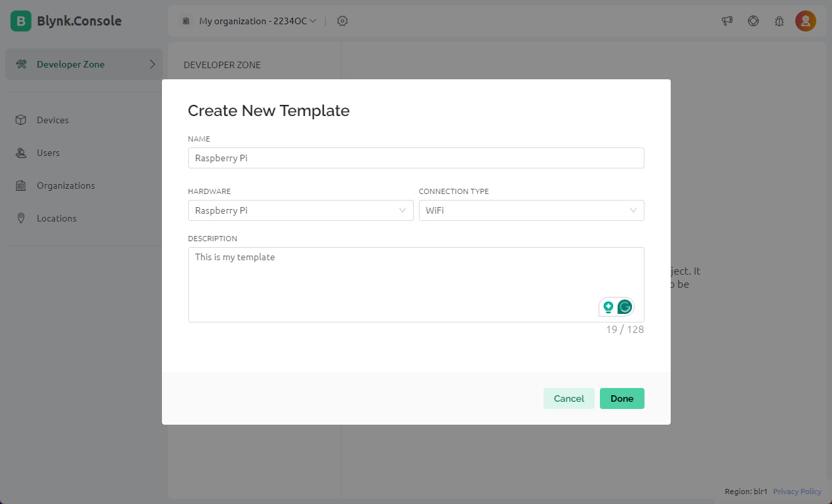Open the Hardware dropdown
832x504 pixels.
301,210
